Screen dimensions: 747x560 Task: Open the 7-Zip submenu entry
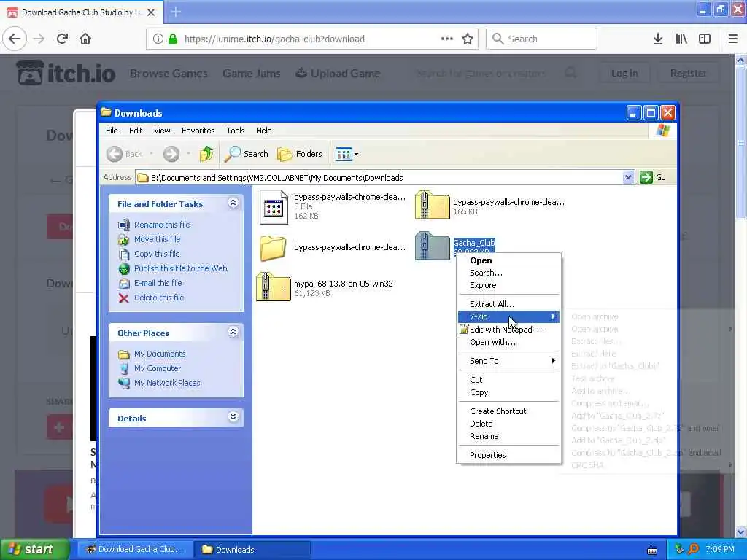[x=508, y=316]
